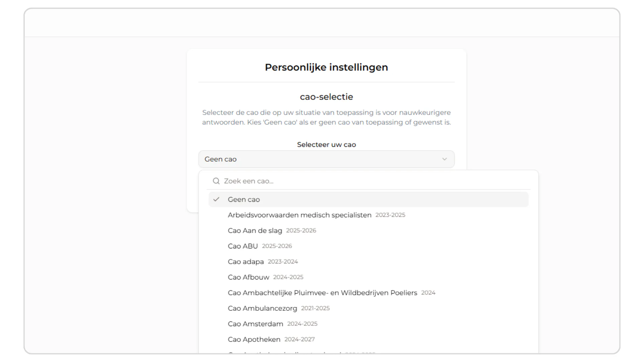Select Cao Aan de slag
Image resolution: width=644 pixels, height=362 pixels.
(255, 231)
